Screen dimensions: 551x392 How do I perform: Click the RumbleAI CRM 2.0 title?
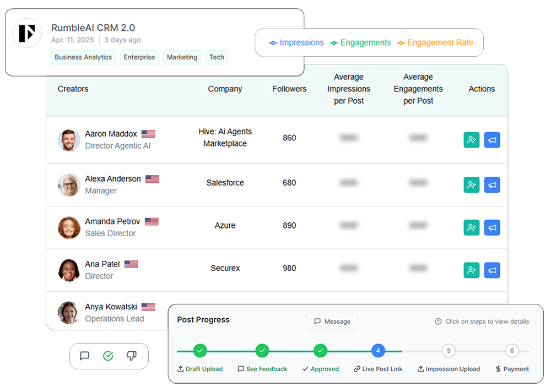tap(93, 28)
